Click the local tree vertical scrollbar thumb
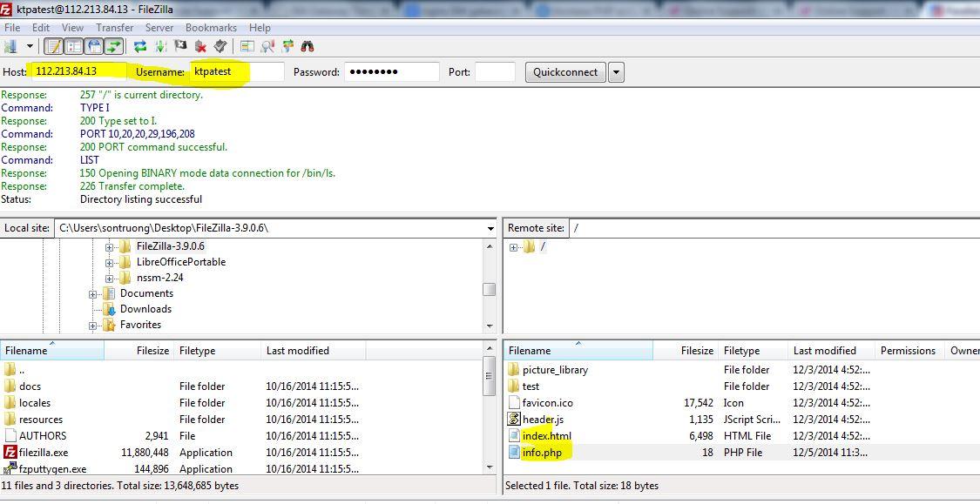Image resolution: width=980 pixels, height=504 pixels. pos(490,290)
